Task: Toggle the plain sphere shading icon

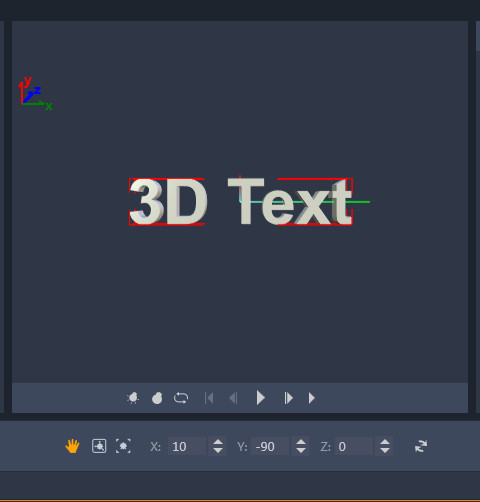Action: pyautogui.click(x=157, y=398)
